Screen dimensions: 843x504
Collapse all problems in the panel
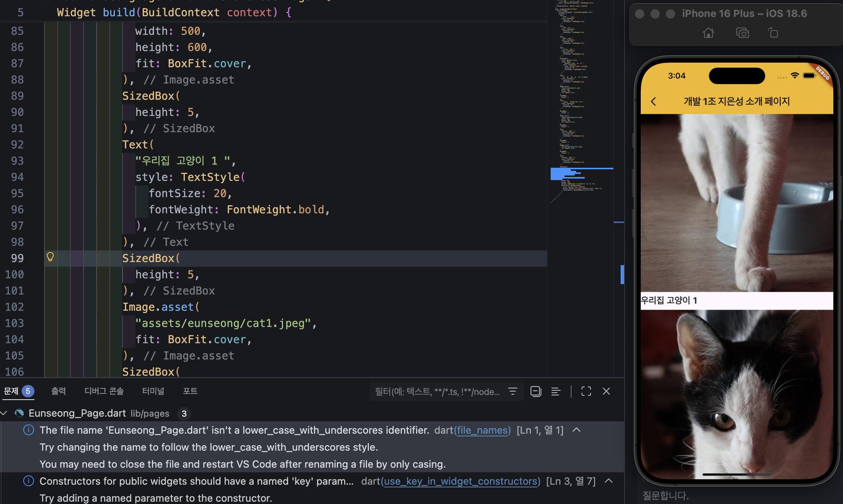coord(536,392)
